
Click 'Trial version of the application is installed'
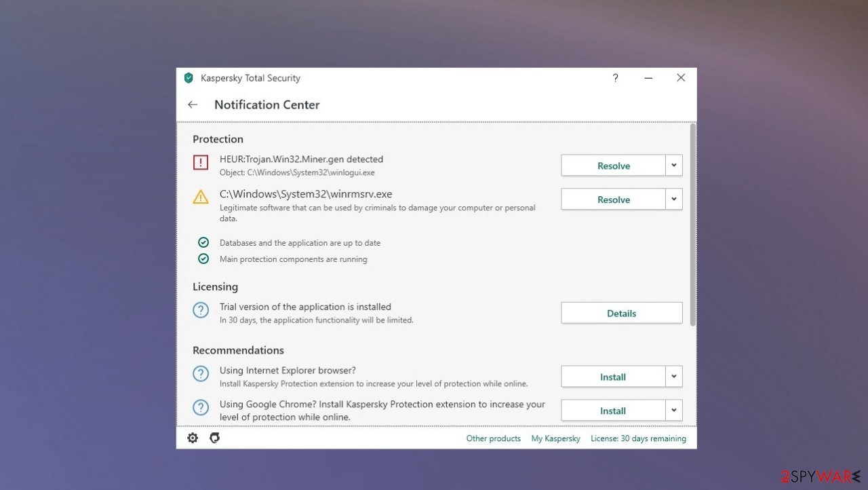coord(305,307)
